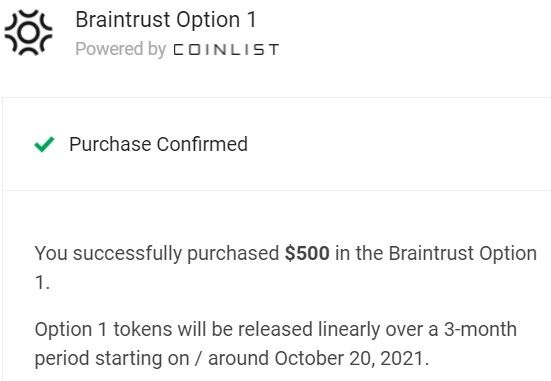Click 'in the Braintrust Option' phrase
Image resolution: width=551 pixels, height=381 pixels.
click(436, 253)
